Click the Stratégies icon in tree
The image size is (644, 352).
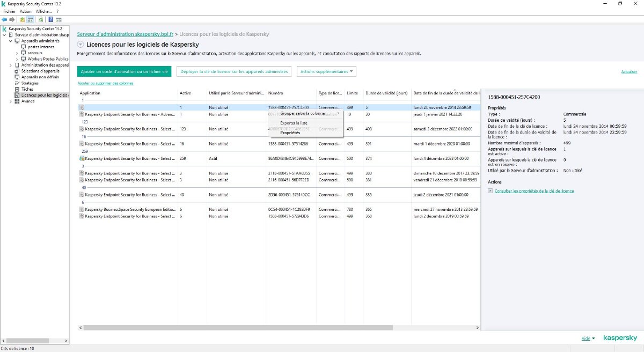[17, 83]
